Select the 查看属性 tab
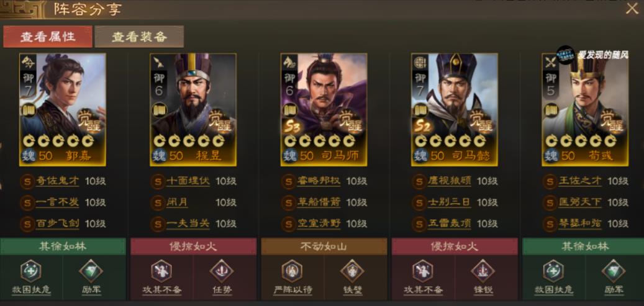 click(x=48, y=37)
